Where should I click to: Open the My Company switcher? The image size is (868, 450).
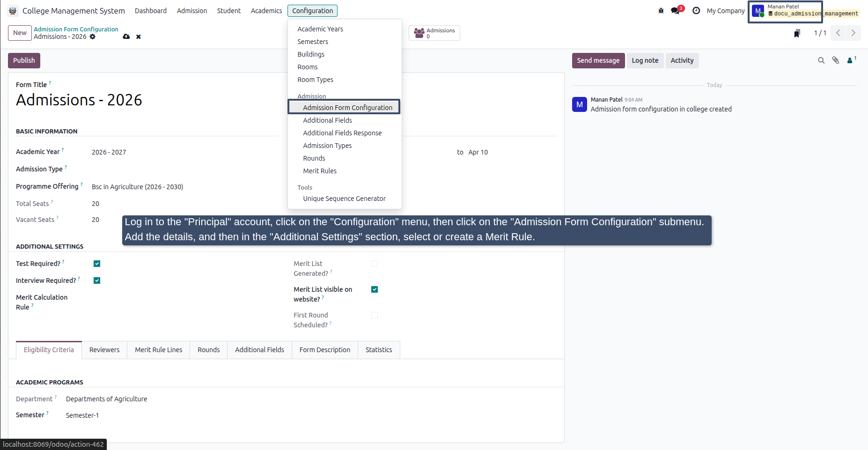click(726, 11)
